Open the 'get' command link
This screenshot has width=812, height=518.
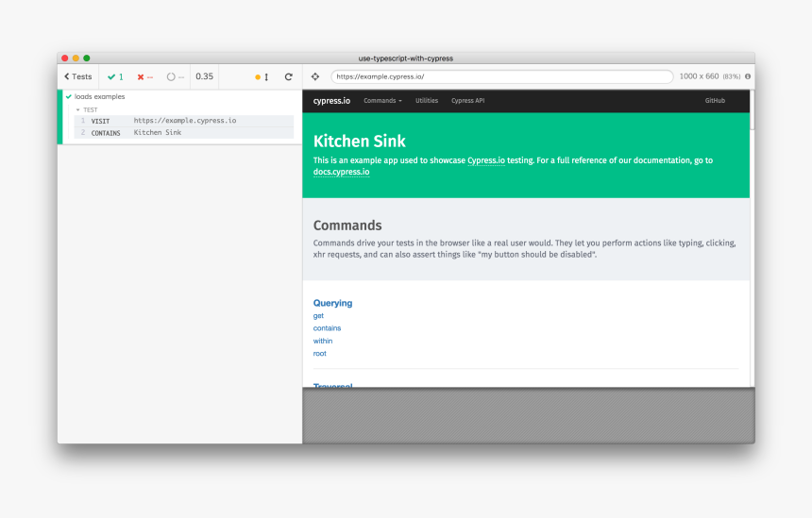coord(318,316)
